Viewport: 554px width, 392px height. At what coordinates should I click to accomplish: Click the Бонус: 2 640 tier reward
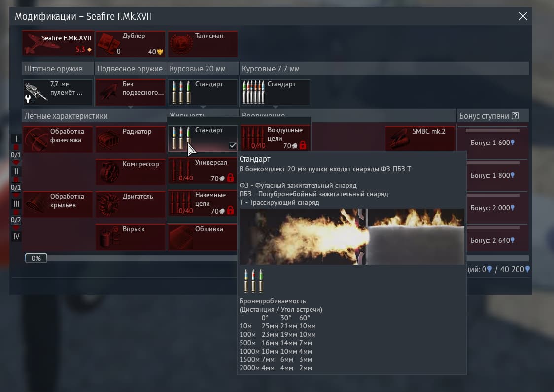(492, 240)
